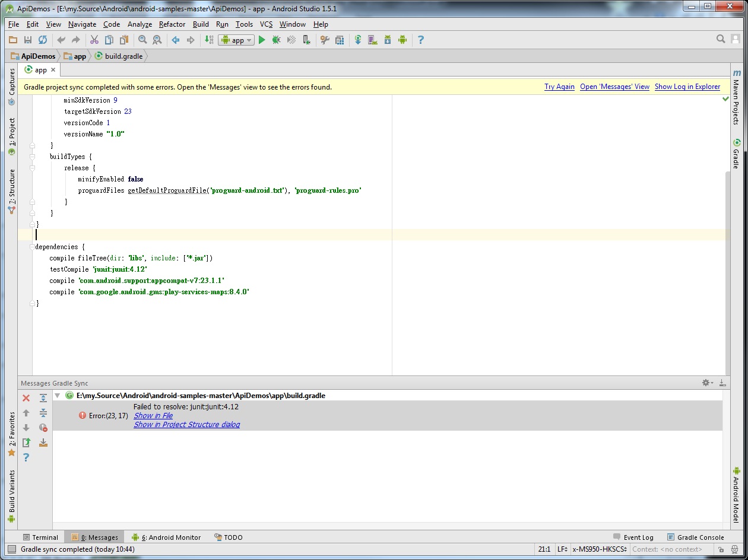Image resolution: width=748 pixels, height=560 pixels.
Task: Toggle the Build Variants tool window
Action: tap(12, 496)
